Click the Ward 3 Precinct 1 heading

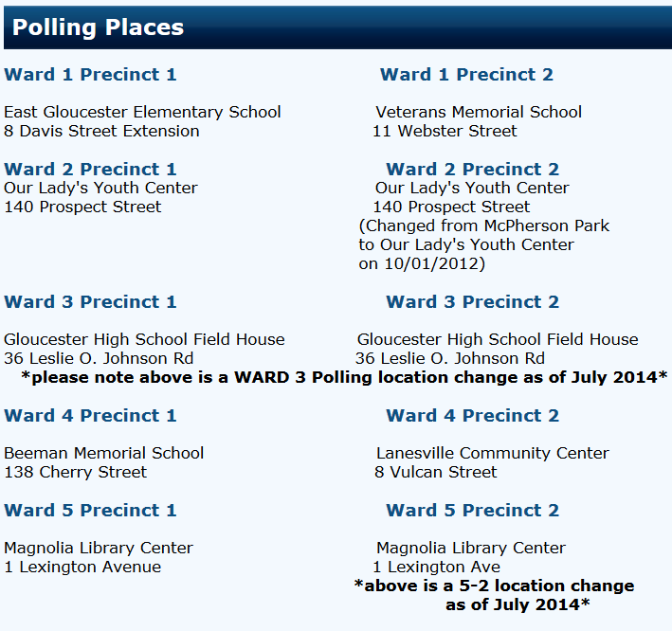point(90,302)
